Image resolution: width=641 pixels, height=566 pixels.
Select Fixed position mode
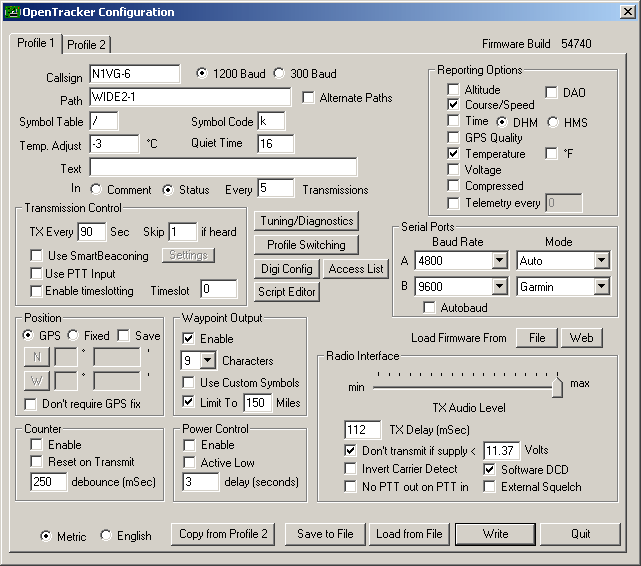coord(73,335)
